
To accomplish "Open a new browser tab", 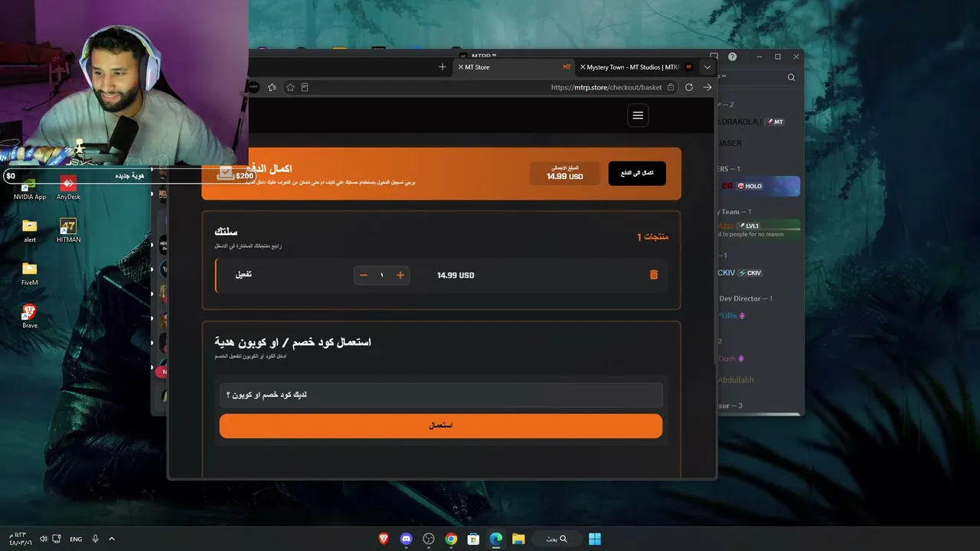I will pyautogui.click(x=442, y=67).
